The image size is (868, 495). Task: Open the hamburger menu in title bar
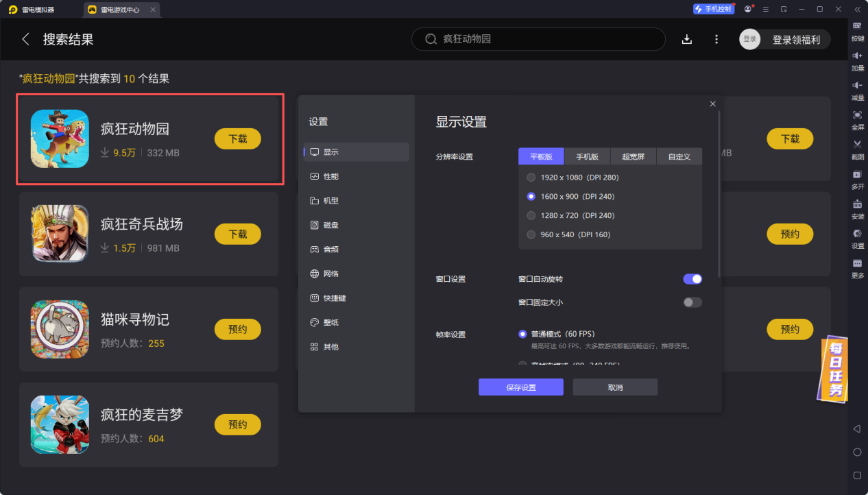click(766, 9)
